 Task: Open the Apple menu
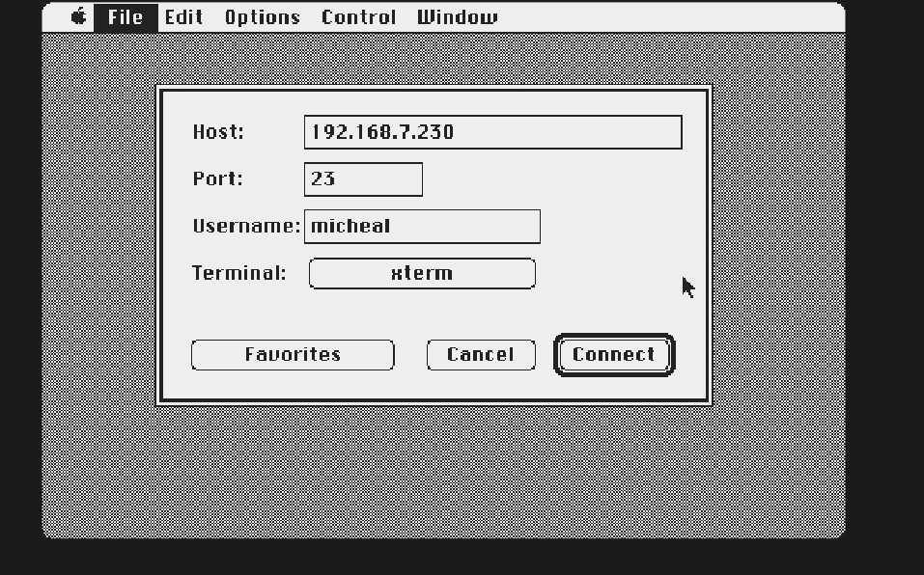78,16
